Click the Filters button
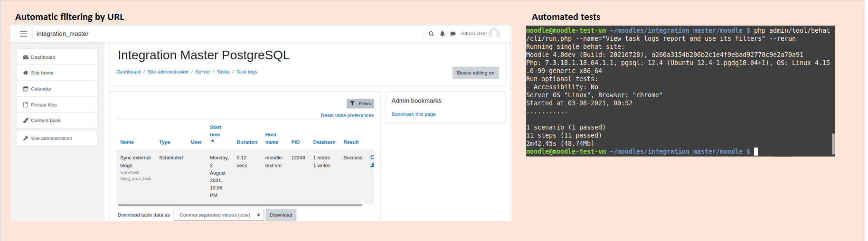 (x=360, y=103)
